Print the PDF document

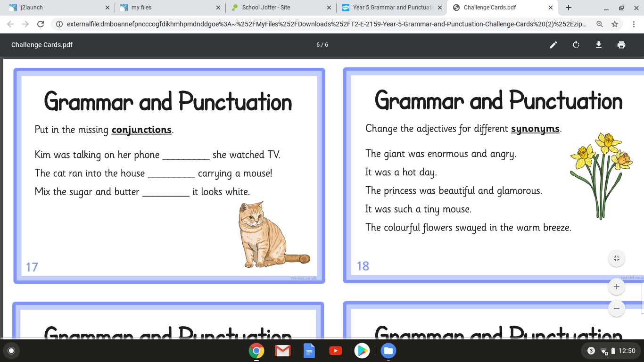coord(621,45)
